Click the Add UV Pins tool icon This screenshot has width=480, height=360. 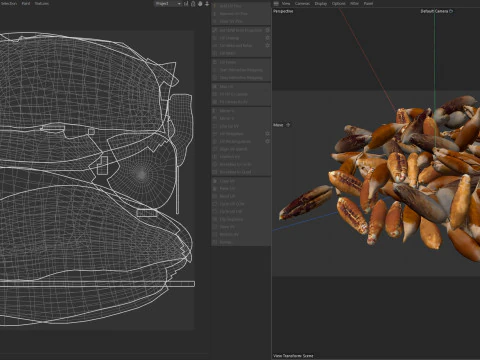click(215, 6)
